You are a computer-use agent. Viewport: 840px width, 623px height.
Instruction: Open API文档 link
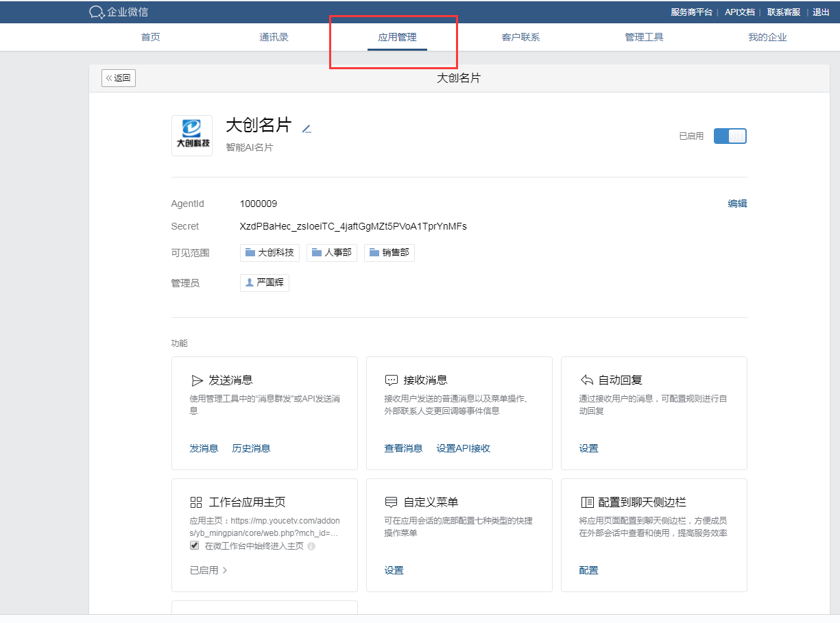[740, 12]
